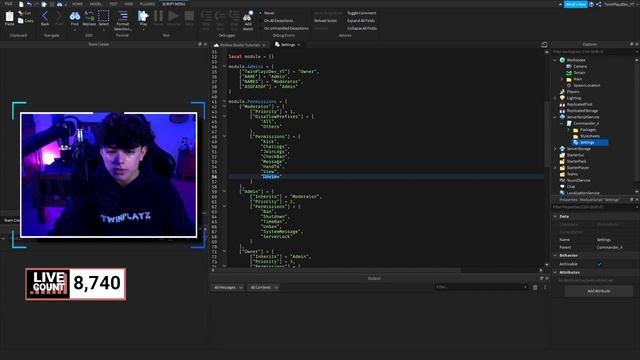Image resolution: width=640 pixels, height=360 pixels.
Task: Click the Cut icon in Clipboard group
Action: tap(21, 13)
